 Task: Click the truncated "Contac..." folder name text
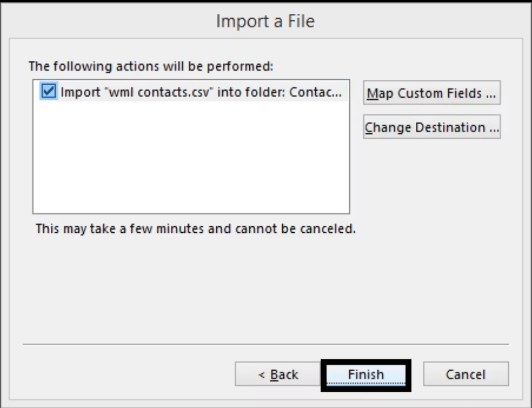pyautogui.click(x=315, y=92)
